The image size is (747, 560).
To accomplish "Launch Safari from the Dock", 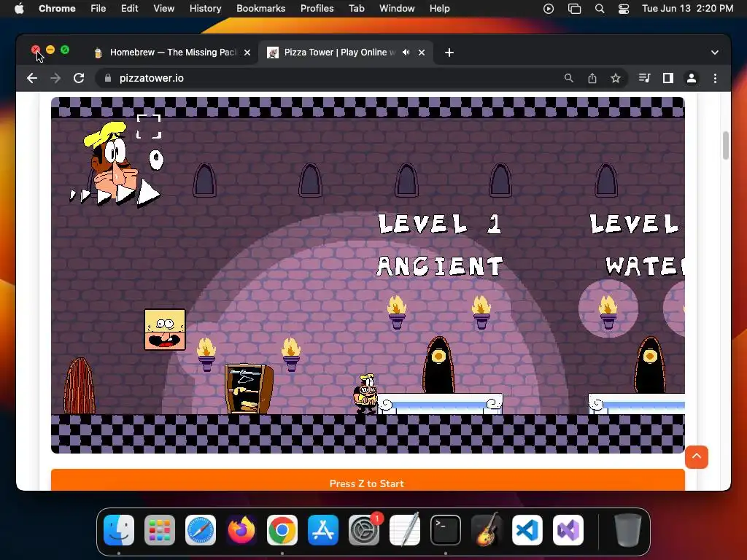I will click(201, 530).
